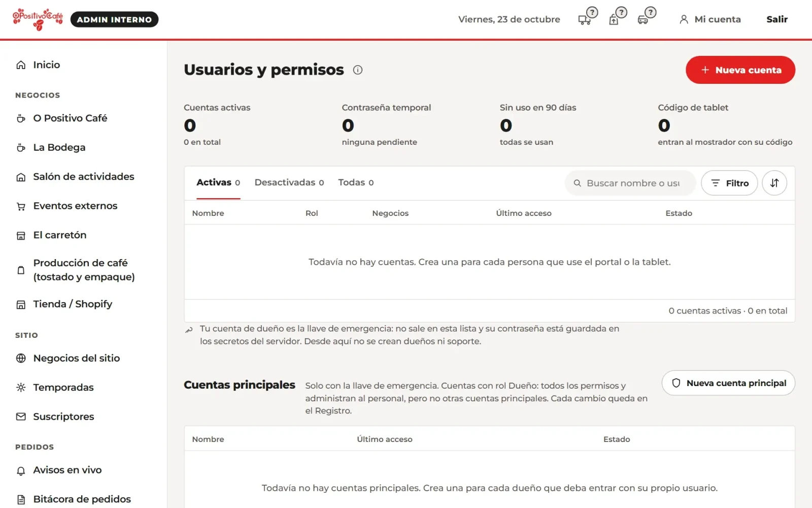Open O Positivo Café business in sidebar
Image resolution: width=812 pixels, height=508 pixels.
[x=83, y=118]
